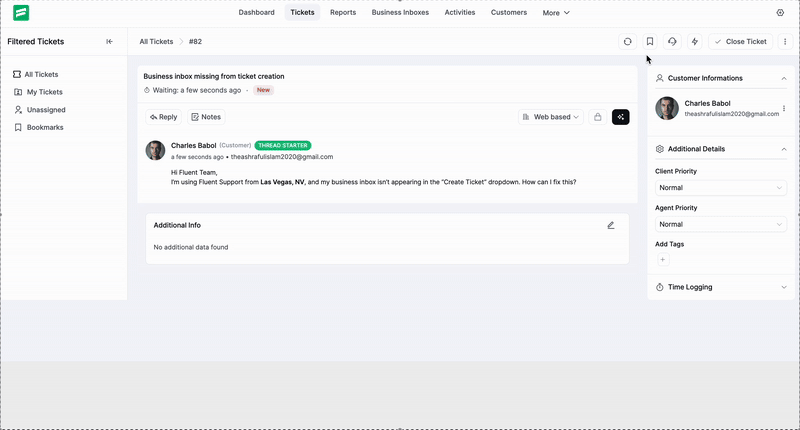This screenshot has height=430, width=800.
Task: Click the Reply button
Action: (163, 117)
